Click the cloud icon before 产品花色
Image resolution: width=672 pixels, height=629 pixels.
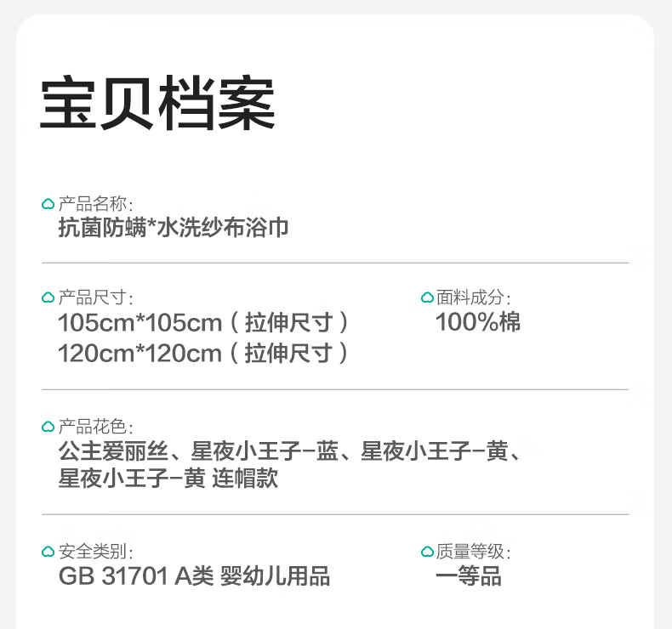coord(48,427)
